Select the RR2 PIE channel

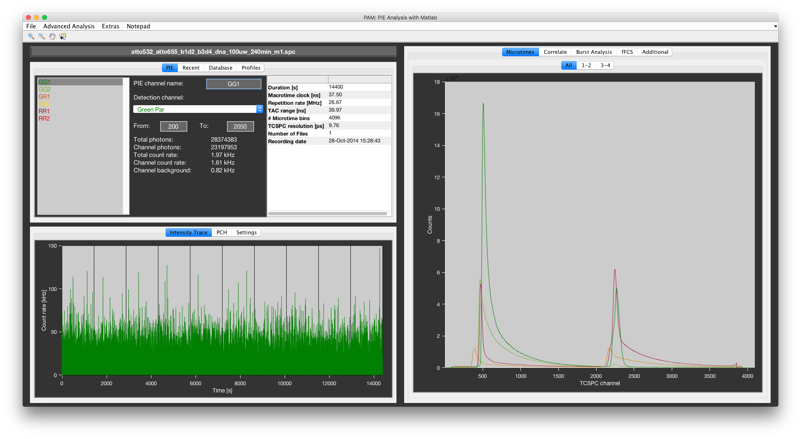point(44,119)
